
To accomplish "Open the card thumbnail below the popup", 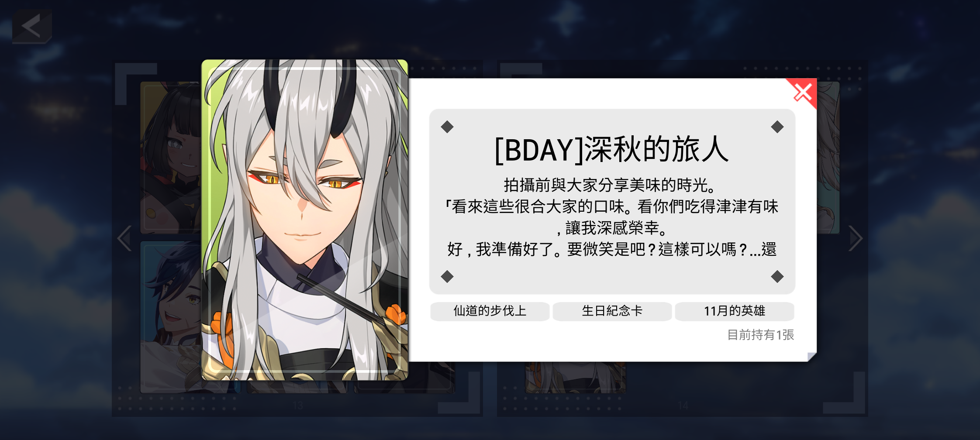I will [x=575, y=377].
